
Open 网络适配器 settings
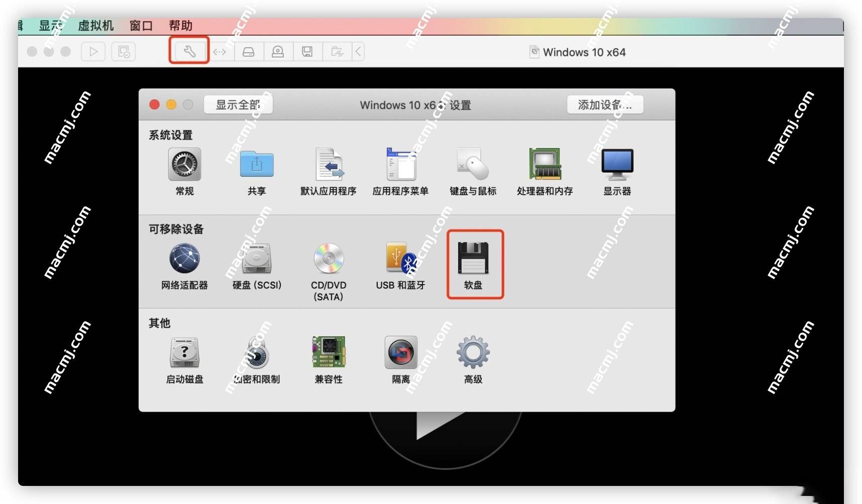click(x=184, y=266)
